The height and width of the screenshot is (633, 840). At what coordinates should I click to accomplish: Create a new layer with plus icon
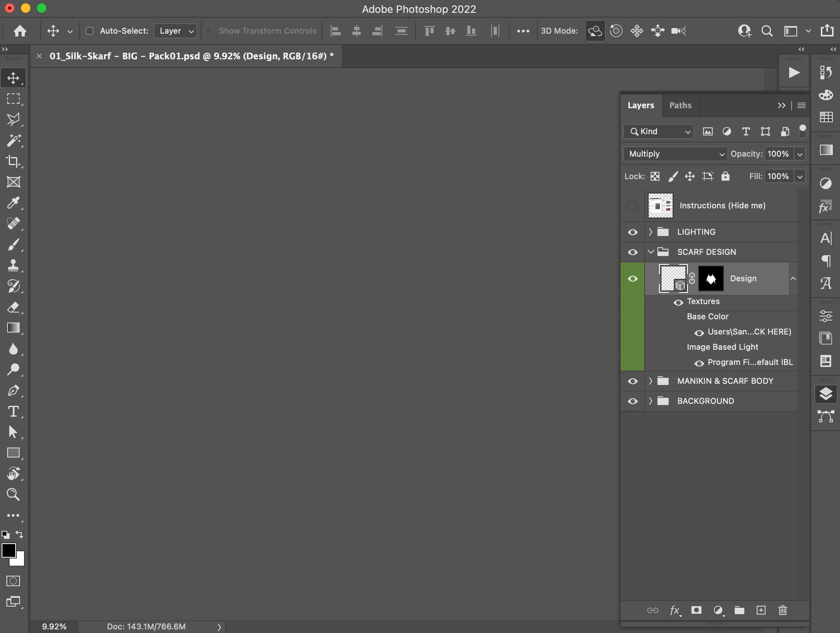(x=761, y=610)
